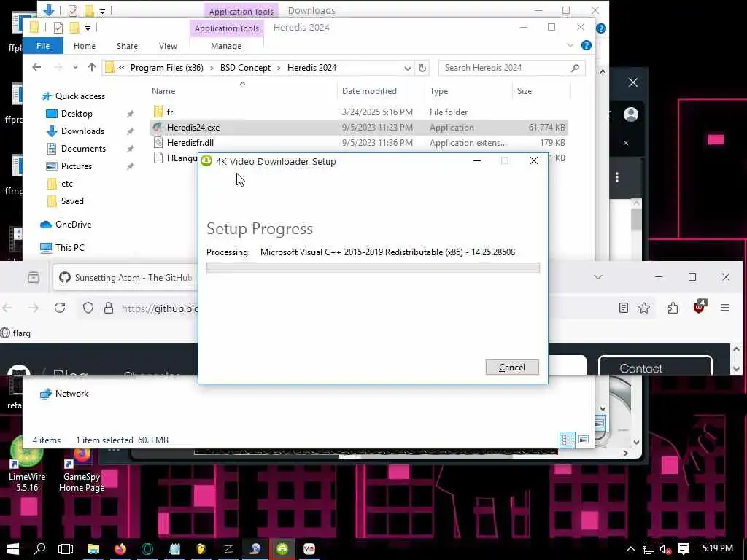Open the Share ribbon tab
The image size is (747, 560).
coord(127,46)
